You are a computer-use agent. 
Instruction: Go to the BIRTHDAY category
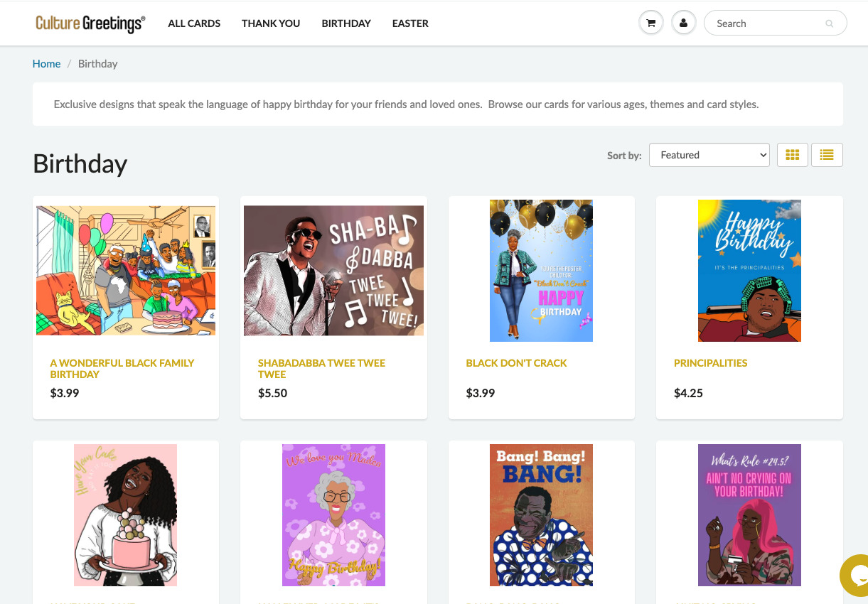coord(346,23)
